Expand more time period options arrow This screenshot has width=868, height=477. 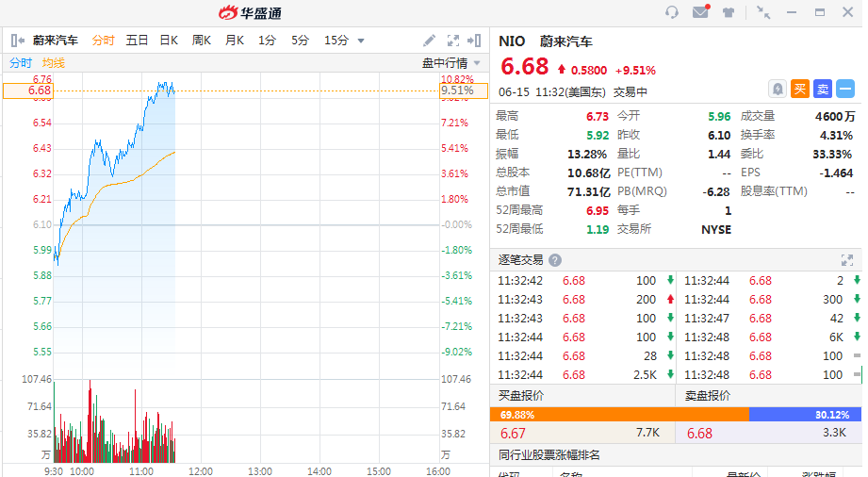(x=361, y=41)
